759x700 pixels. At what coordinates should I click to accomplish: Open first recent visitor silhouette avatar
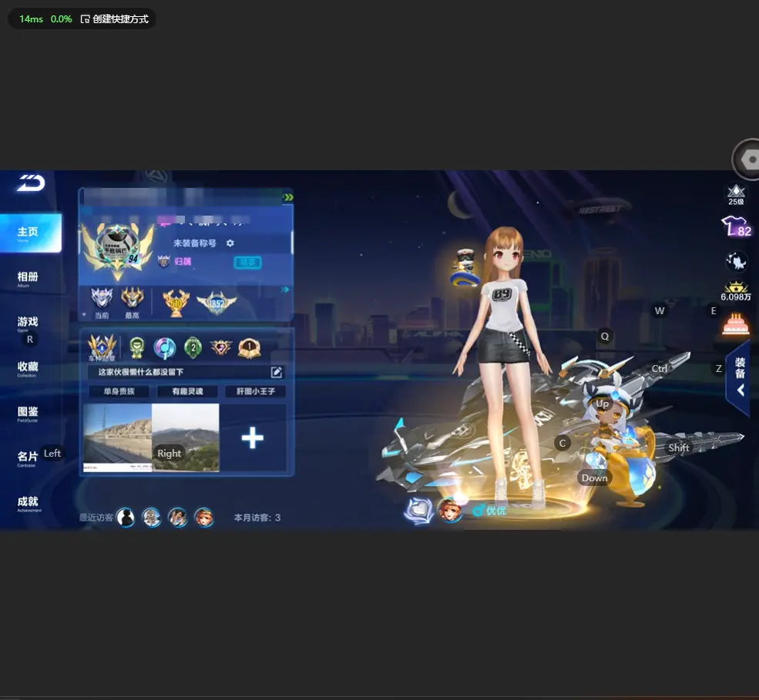click(126, 517)
